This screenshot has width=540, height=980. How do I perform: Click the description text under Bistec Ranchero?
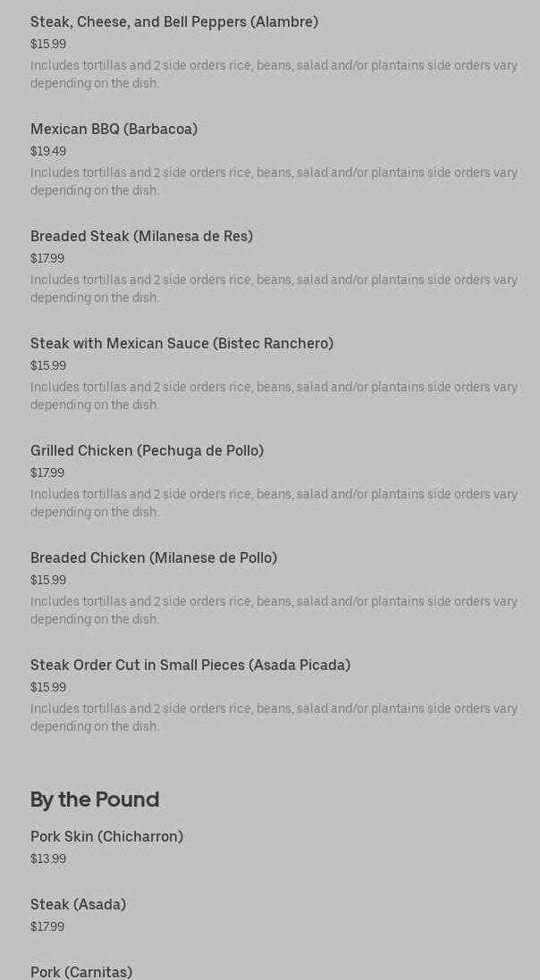(x=274, y=396)
